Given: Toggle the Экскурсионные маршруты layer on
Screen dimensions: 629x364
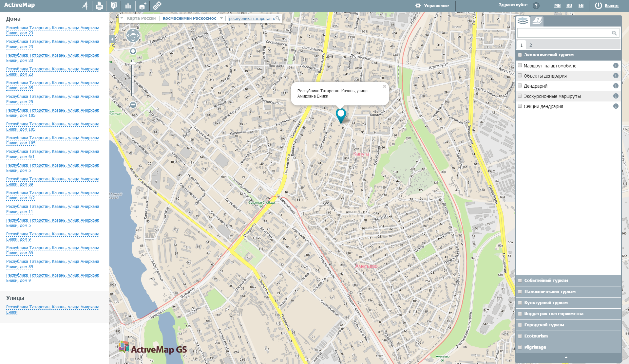Looking at the screenshot, I should (x=520, y=96).
